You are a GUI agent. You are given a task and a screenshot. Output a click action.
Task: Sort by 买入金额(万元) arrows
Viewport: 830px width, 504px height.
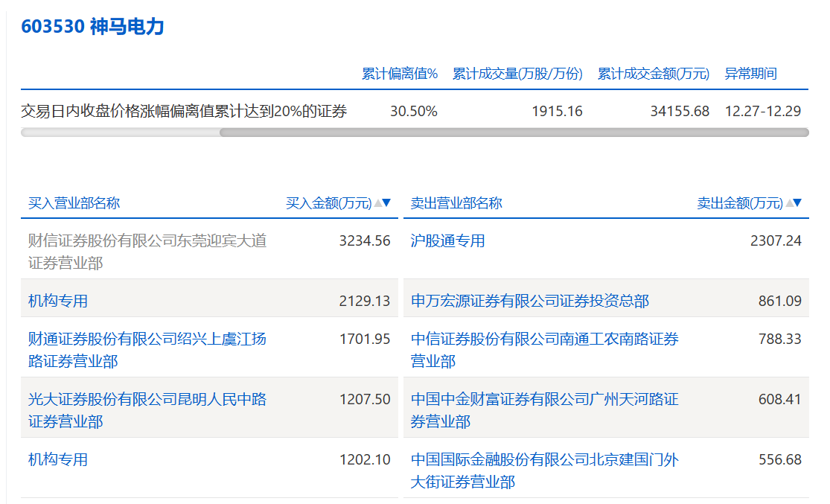point(383,202)
